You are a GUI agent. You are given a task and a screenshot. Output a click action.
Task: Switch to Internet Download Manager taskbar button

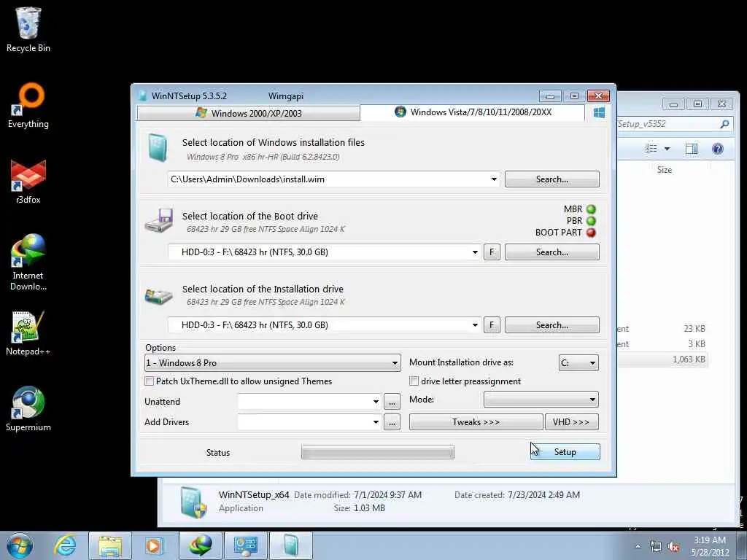pyautogui.click(x=200, y=545)
